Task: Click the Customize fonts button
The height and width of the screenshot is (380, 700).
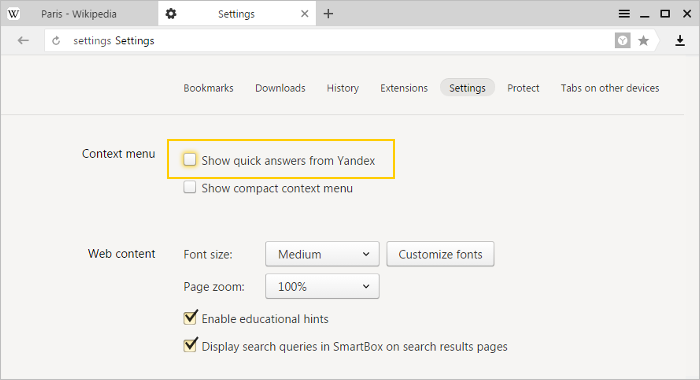Action: (x=440, y=254)
